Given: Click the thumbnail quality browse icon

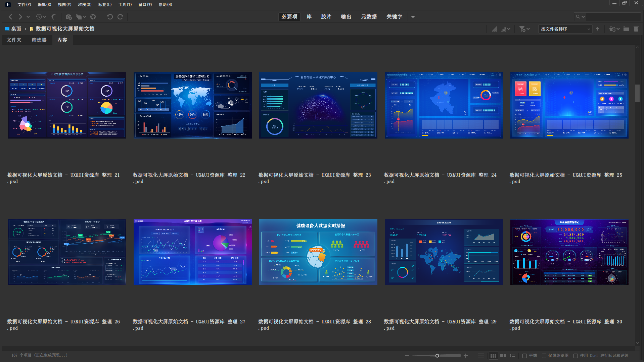Looking at the screenshot, I should (x=495, y=29).
